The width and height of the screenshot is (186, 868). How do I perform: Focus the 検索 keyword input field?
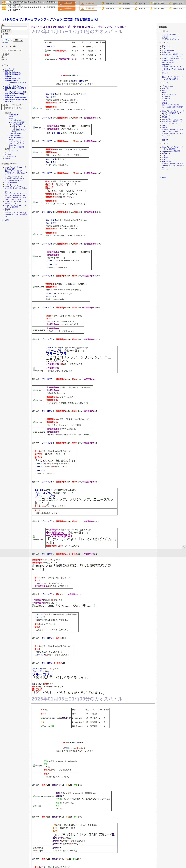pyautogui.click(x=14, y=28)
